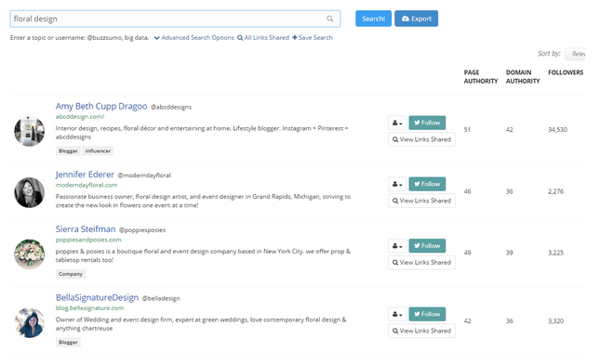Click the @moderndayfloral handle
The image size is (600, 364).
[x=144, y=175]
